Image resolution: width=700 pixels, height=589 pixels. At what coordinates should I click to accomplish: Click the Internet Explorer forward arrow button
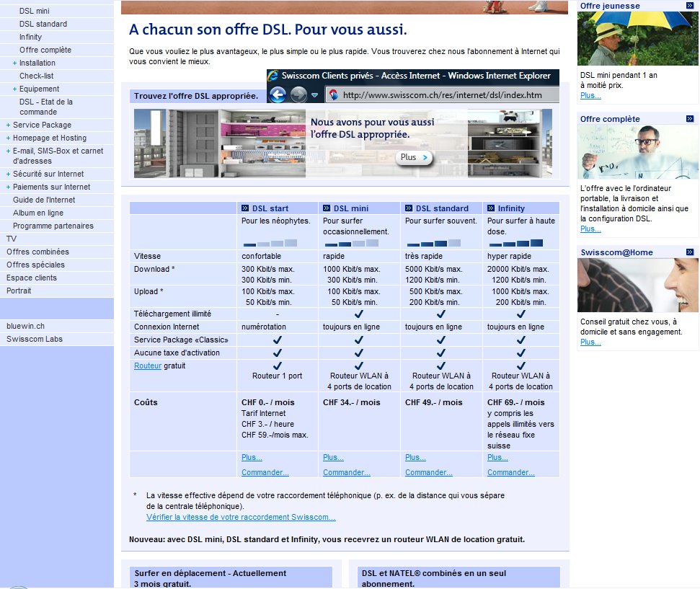[x=298, y=94]
